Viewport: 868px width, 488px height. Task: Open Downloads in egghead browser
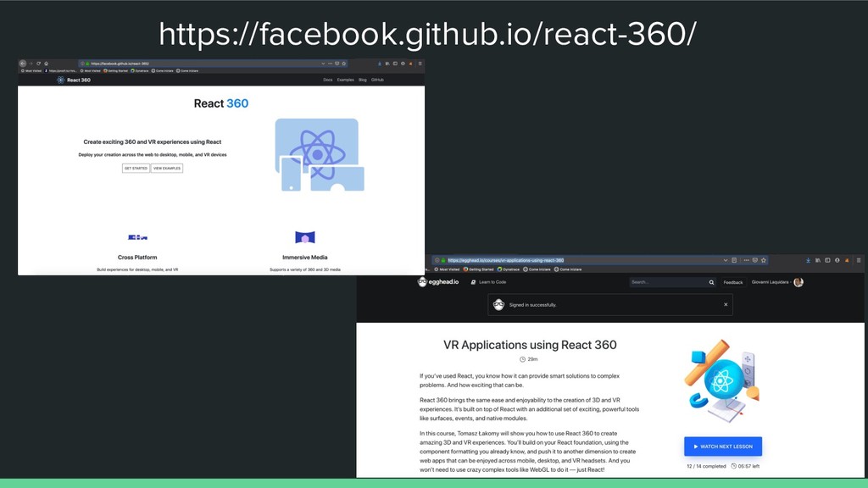(x=808, y=260)
